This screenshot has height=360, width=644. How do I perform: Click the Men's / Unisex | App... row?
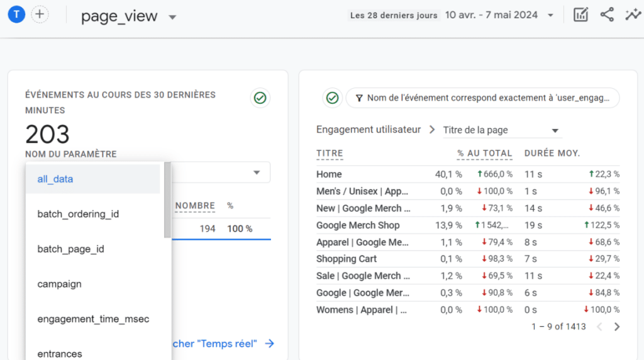coord(362,191)
